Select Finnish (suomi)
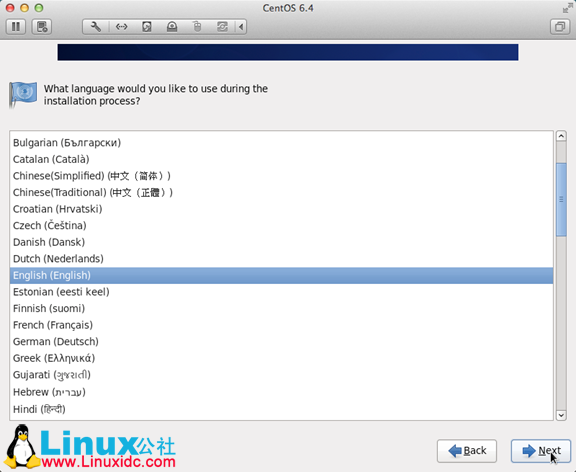 click(281, 308)
